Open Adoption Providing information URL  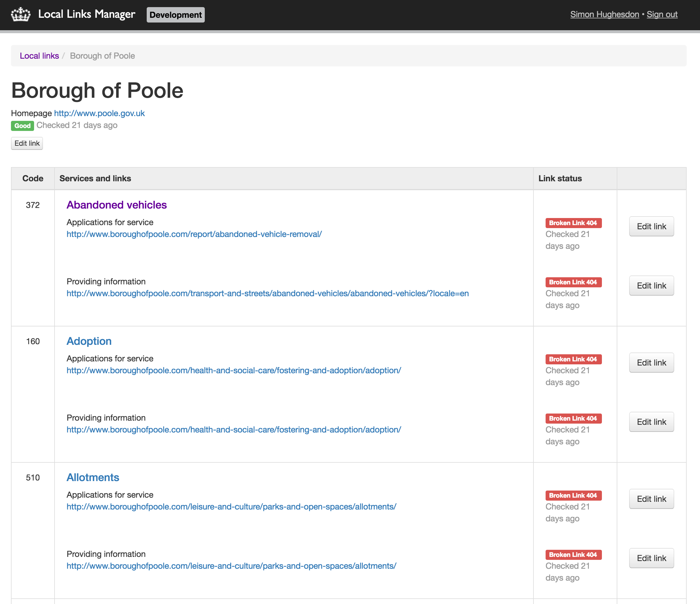[x=234, y=430]
